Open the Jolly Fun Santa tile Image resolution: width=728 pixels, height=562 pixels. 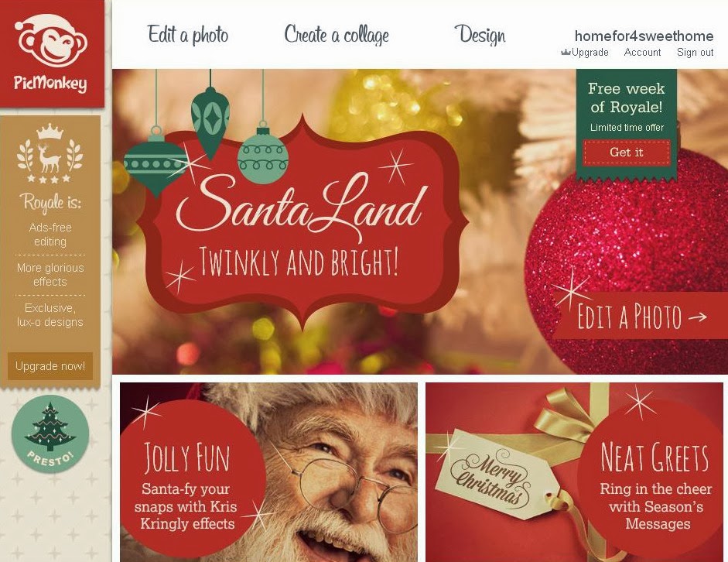tap(268, 472)
